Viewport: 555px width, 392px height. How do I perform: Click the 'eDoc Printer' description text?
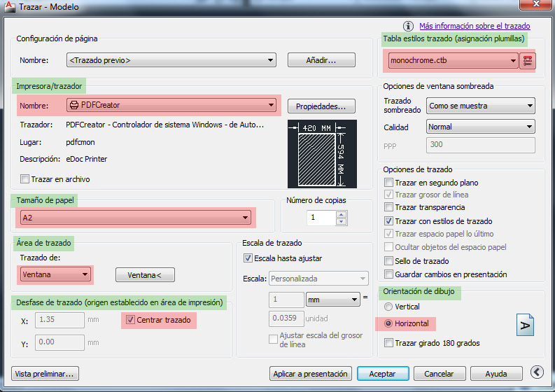click(87, 159)
